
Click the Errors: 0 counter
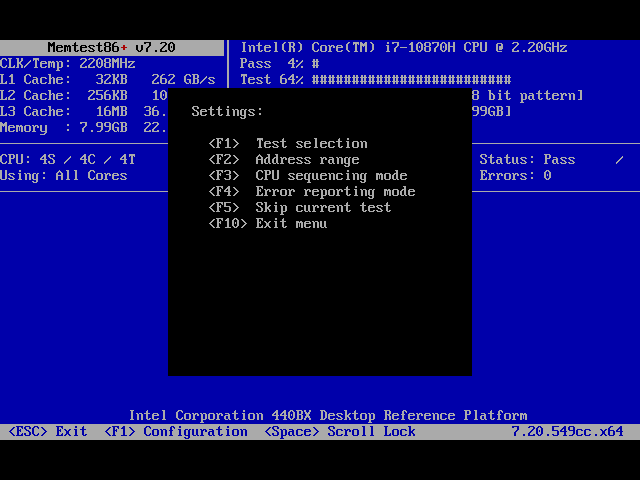516,176
